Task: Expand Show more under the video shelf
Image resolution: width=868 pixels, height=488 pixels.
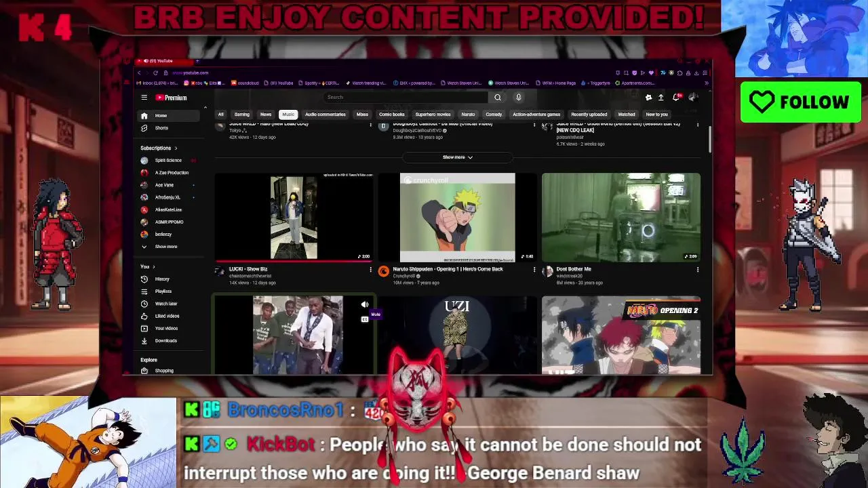Action: [x=457, y=157]
